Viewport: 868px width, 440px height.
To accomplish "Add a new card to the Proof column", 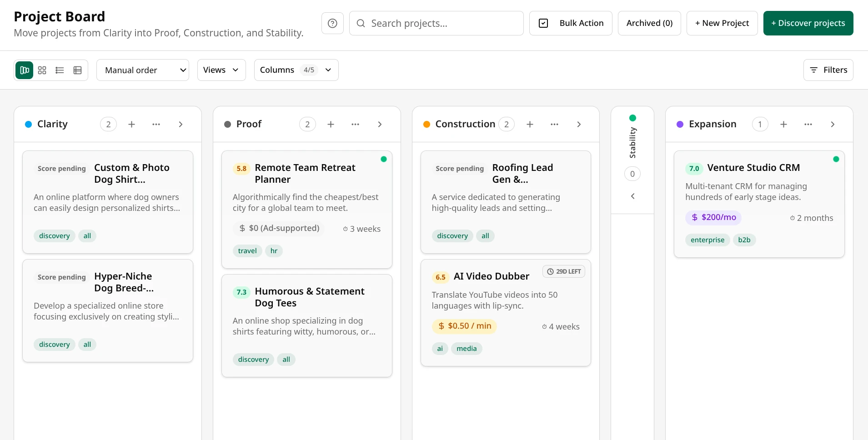I will point(331,124).
